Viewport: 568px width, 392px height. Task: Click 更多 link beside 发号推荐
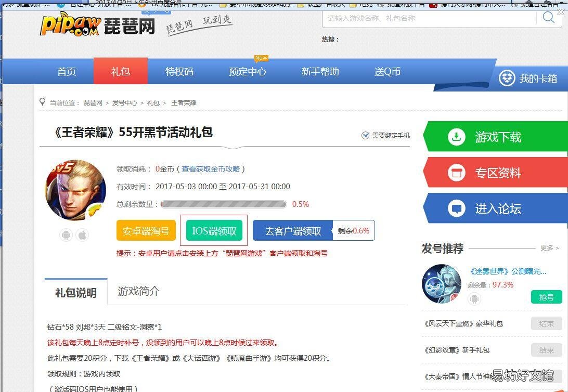[549, 248]
